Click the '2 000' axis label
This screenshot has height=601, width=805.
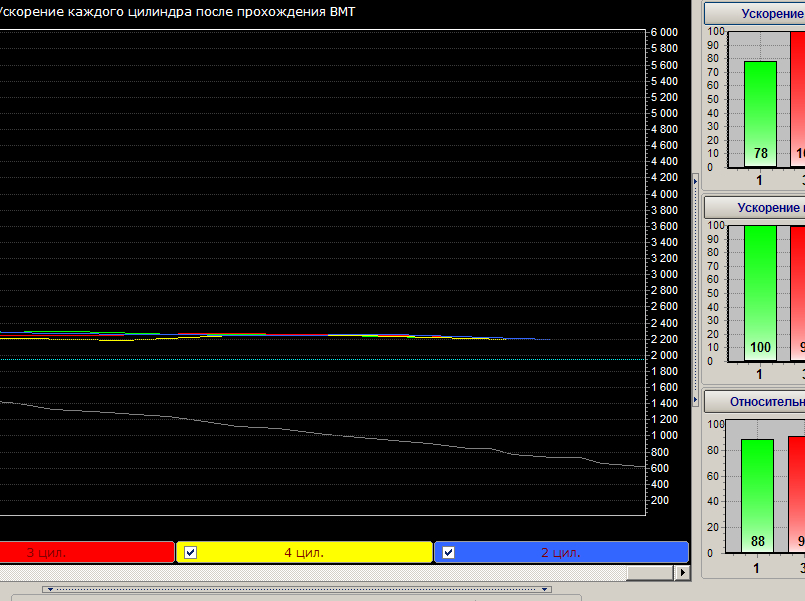tap(664, 355)
